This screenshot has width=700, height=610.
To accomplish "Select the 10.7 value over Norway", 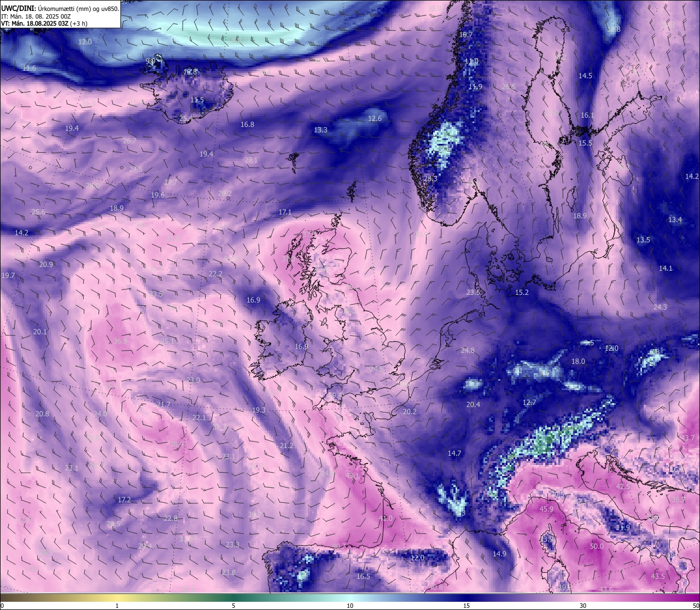I will pyautogui.click(x=465, y=35).
